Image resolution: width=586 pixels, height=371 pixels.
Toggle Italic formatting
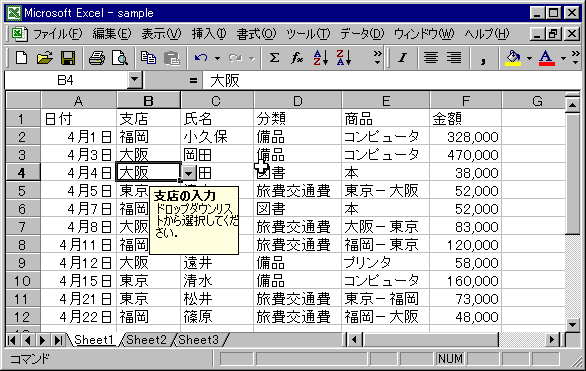click(x=403, y=58)
